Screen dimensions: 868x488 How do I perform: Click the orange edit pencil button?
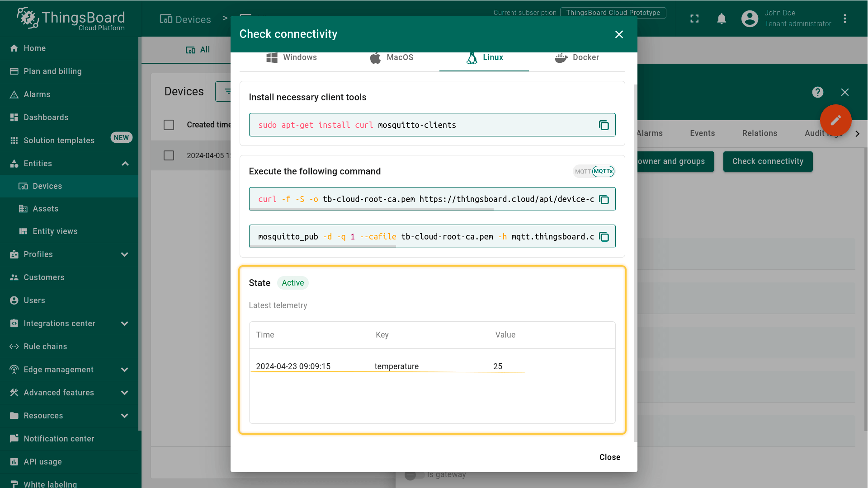(835, 120)
